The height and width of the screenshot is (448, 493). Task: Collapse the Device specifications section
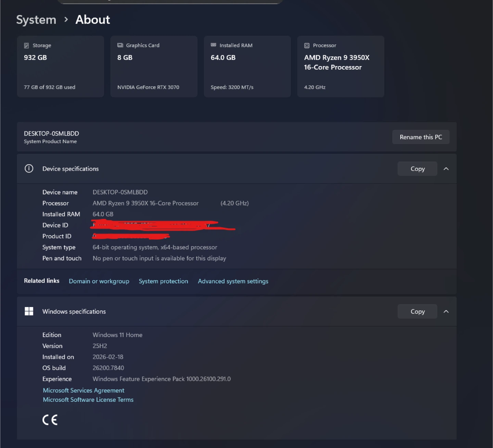446,169
